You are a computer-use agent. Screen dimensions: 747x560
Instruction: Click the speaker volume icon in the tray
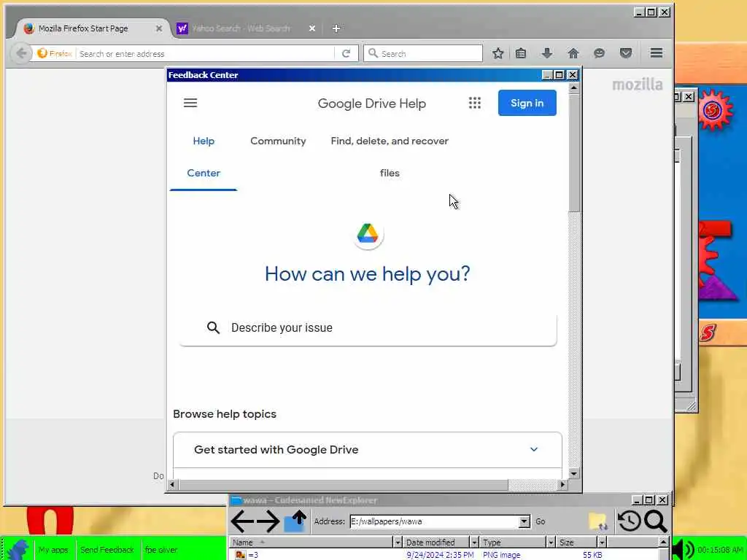683,550
